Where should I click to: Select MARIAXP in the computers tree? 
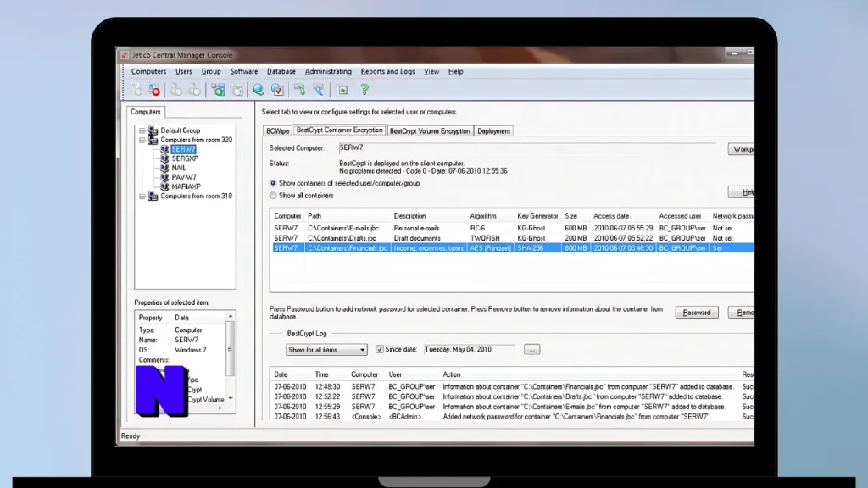click(186, 186)
